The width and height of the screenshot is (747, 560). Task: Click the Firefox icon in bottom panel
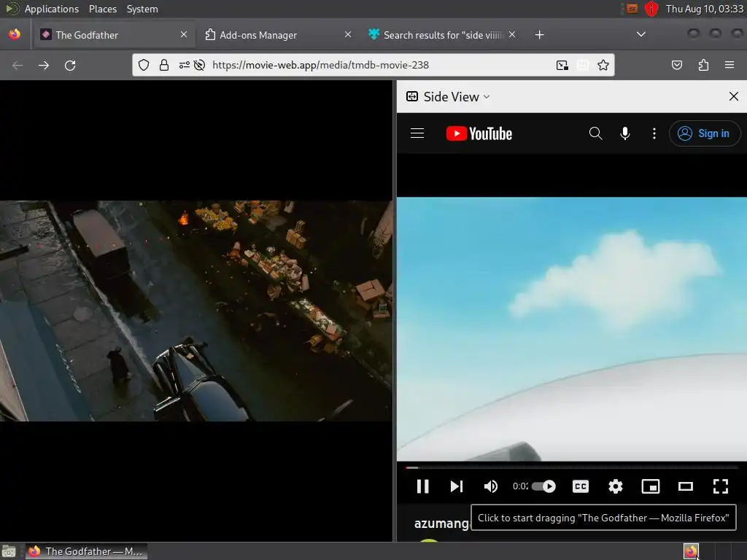pos(691,551)
